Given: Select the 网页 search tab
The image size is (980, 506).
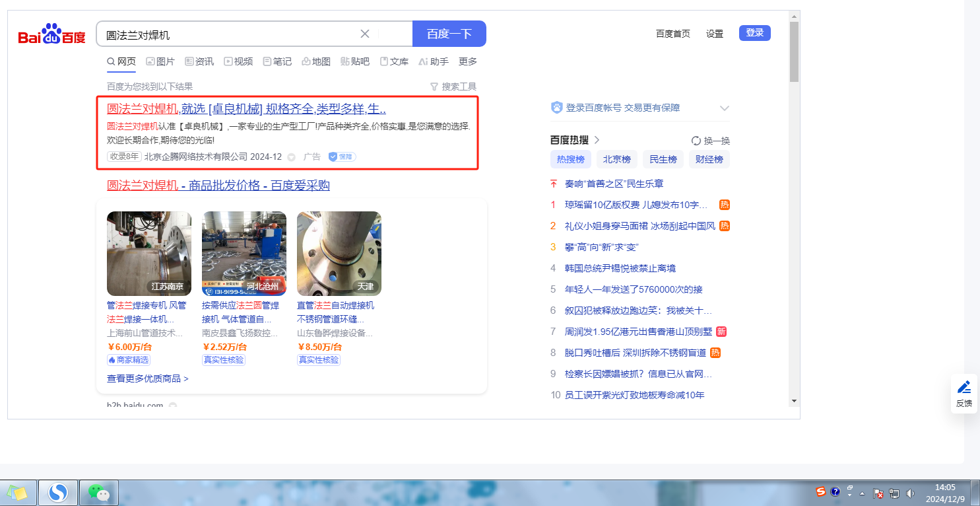Looking at the screenshot, I should point(121,61).
